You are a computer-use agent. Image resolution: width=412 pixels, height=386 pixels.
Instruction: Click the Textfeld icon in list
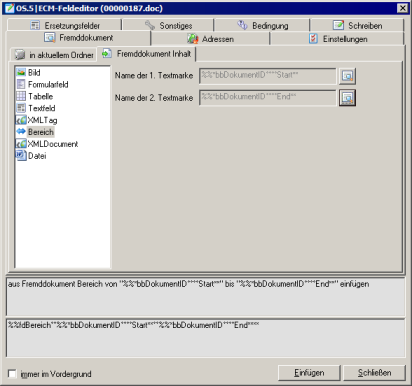(21, 108)
